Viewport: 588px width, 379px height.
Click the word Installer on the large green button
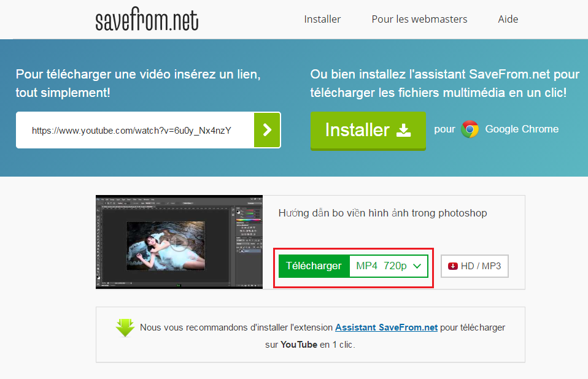(x=357, y=130)
